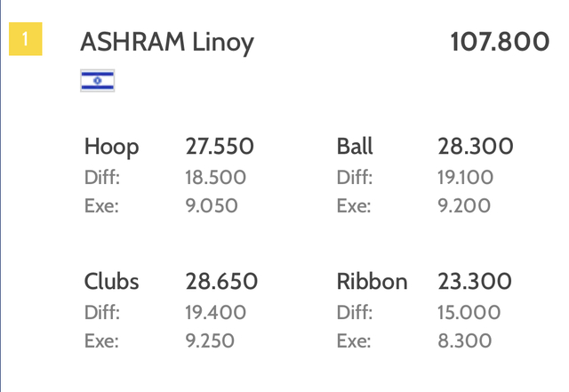569x392 pixels.
Task: Click the Ribbon score 23.300
Action: [x=475, y=281]
